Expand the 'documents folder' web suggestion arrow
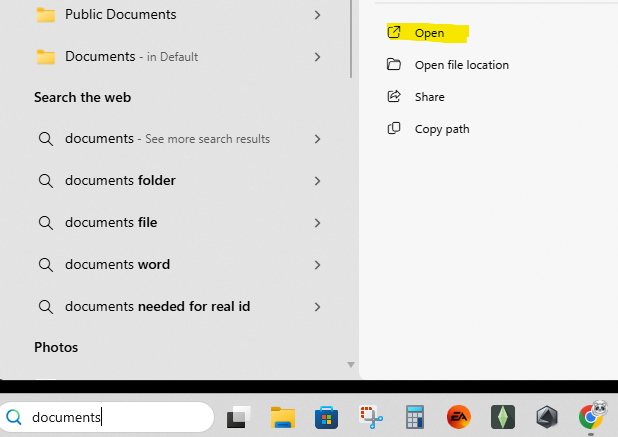Viewport: 618px width, 437px height. [x=317, y=181]
